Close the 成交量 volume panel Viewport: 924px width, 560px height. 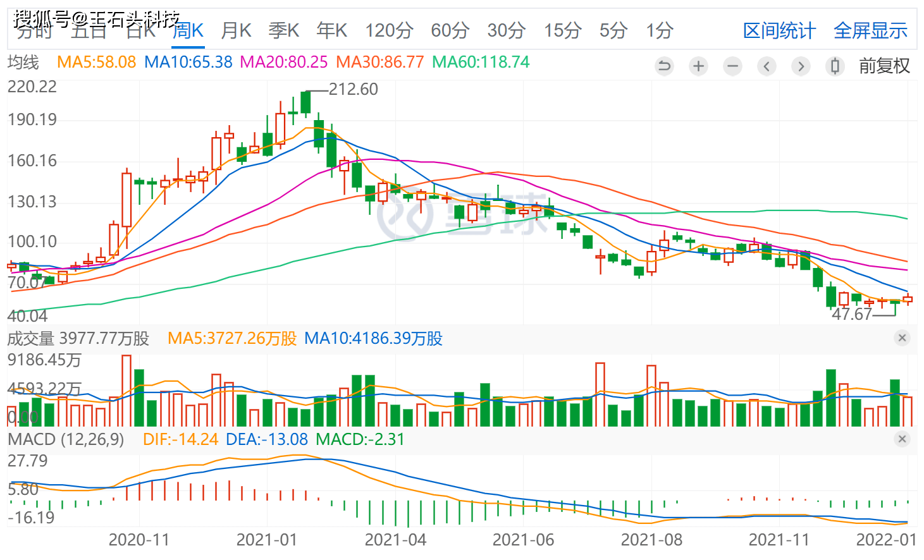point(902,338)
